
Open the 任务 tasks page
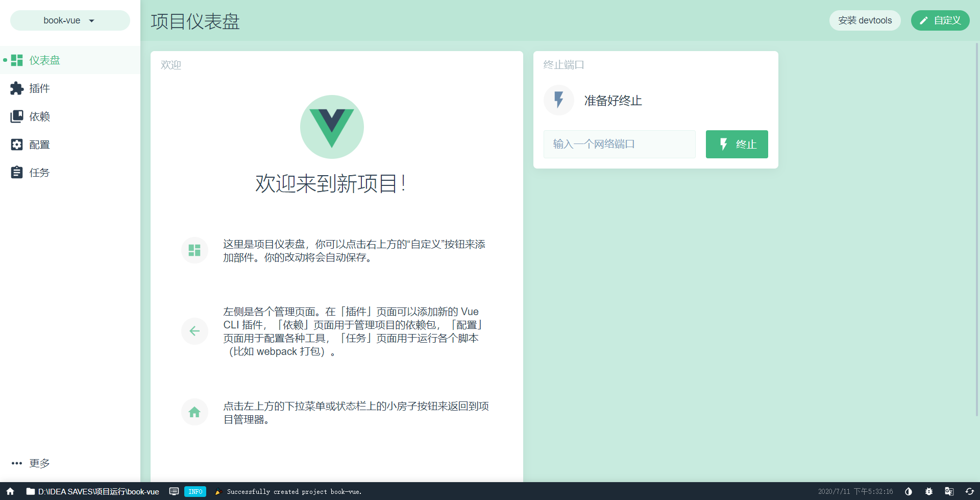click(x=70, y=173)
